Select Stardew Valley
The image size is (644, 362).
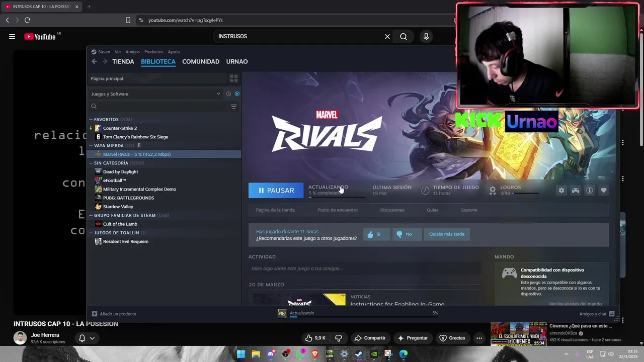118,207
